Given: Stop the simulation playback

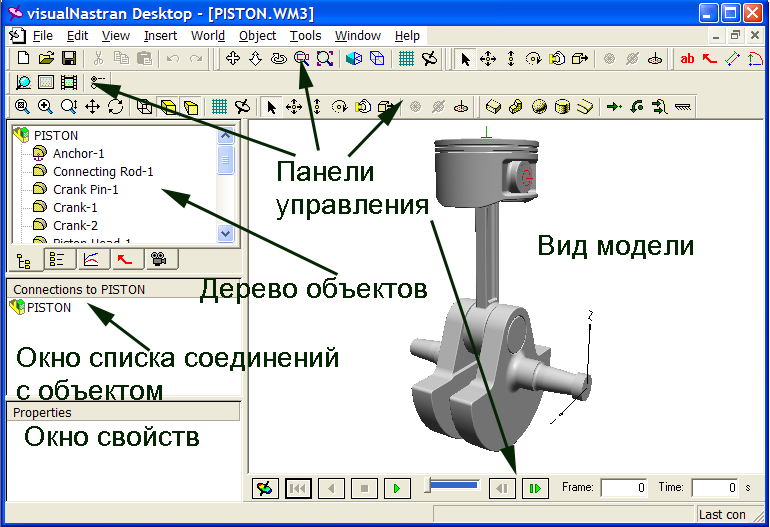Looking at the screenshot, I should point(364,488).
